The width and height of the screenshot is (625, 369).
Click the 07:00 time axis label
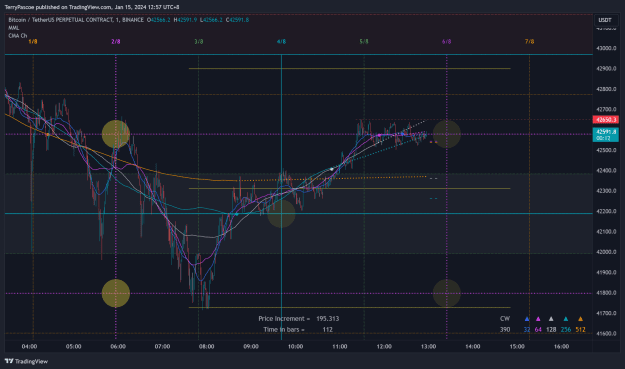point(162,346)
